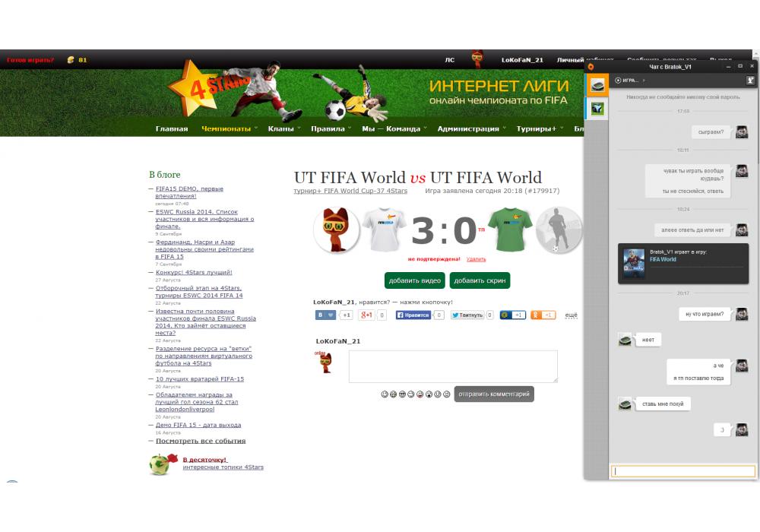Open the stadium chat tab in sidebar
This screenshot has width=760, height=532.
pyautogui.click(x=598, y=84)
